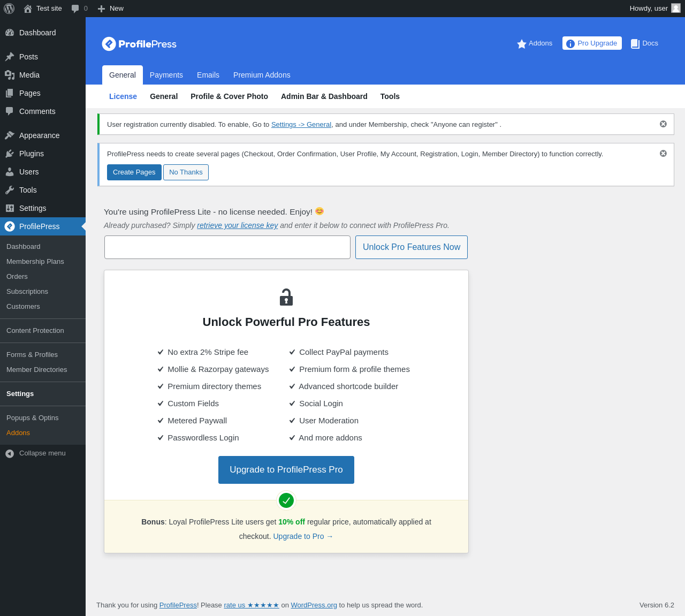Click the Settings sliders icon in sidebar
685x616 pixels.
[10, 208]
